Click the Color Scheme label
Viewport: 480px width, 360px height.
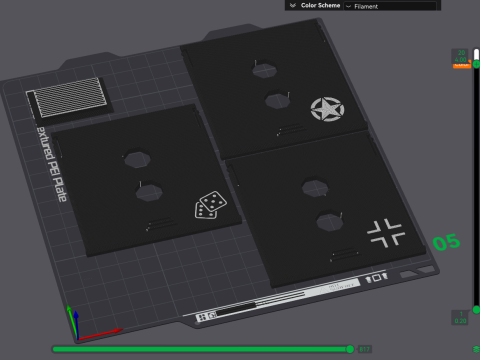(320, 5)
